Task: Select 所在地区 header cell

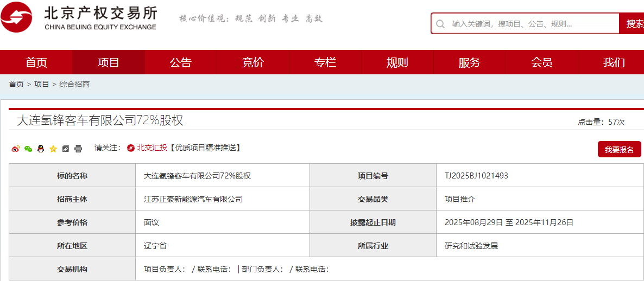Action: pos(72,246)
